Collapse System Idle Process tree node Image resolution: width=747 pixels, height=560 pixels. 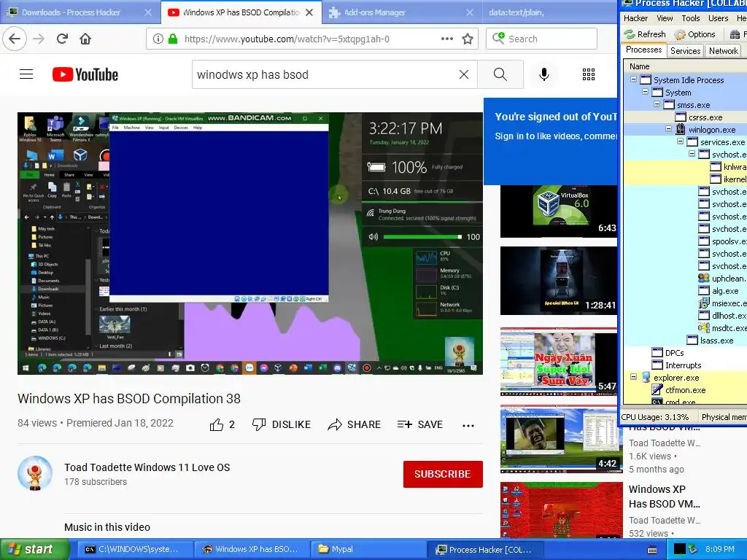634,79
